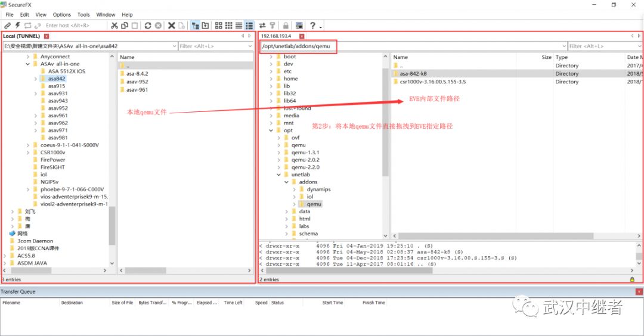Click the new file document icon
The image size is (644, 336).
(181, 26)
